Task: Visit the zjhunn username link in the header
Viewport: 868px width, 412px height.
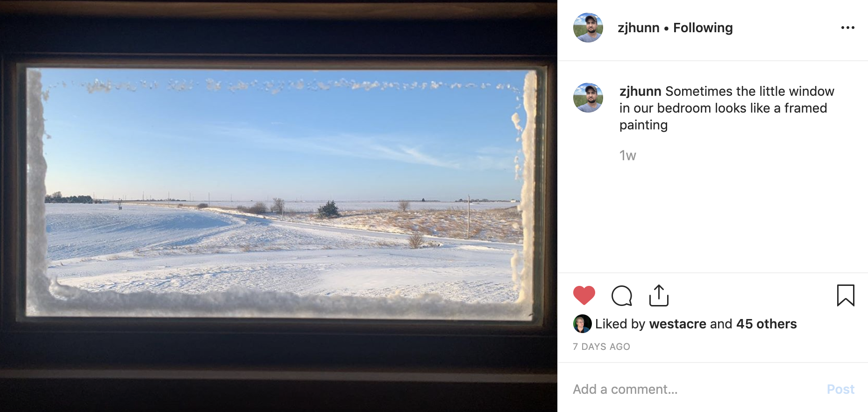Action: tap(638, 28)
